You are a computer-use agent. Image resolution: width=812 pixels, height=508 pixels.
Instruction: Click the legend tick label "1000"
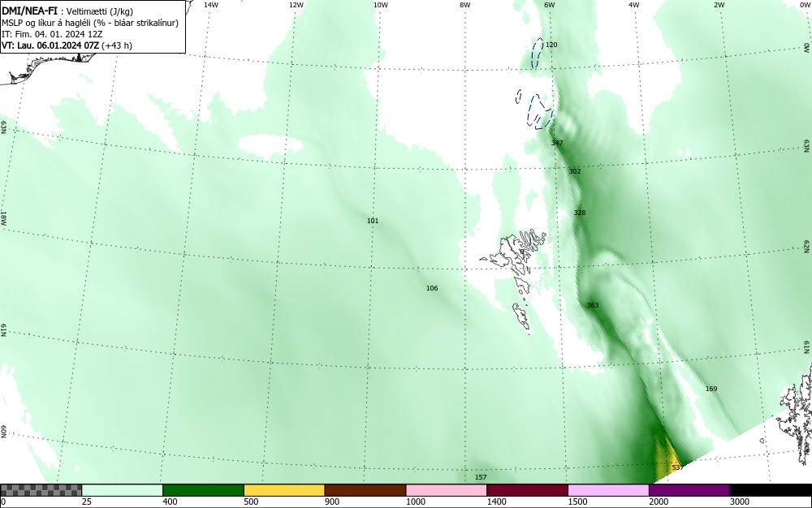[415, 502]
